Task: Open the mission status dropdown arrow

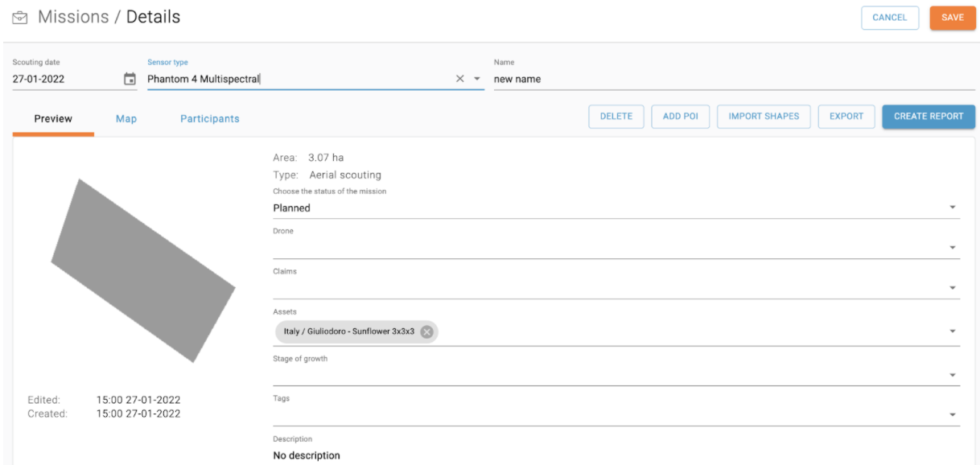Action: [x=953, y=208]
